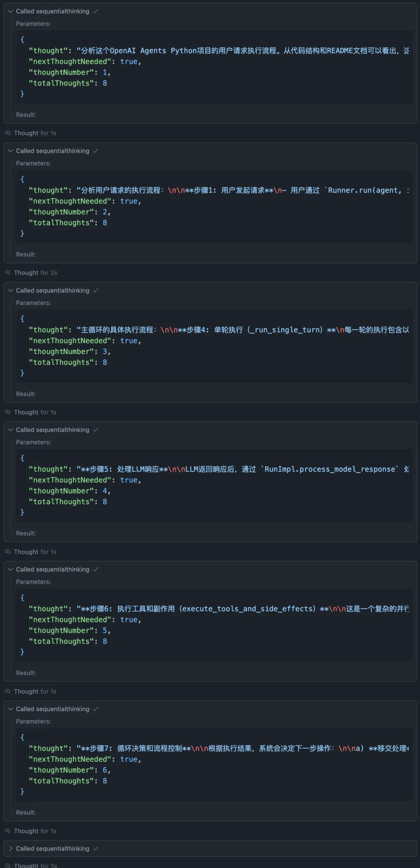Click the brain icon after thoughtNumber 4 block
Viewport: 420px width, 868px height.
tap(8, 552)
